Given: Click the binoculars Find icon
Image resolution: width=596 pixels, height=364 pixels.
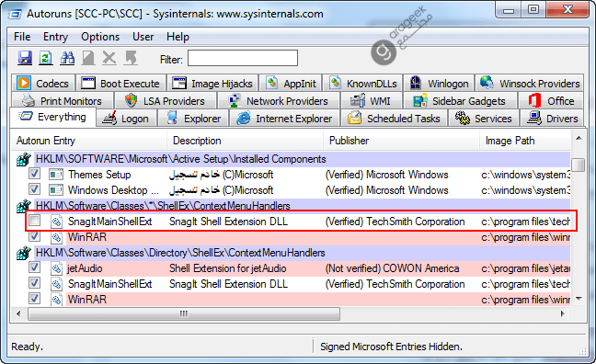Looking at the screenshot, I should click(67, 58).
